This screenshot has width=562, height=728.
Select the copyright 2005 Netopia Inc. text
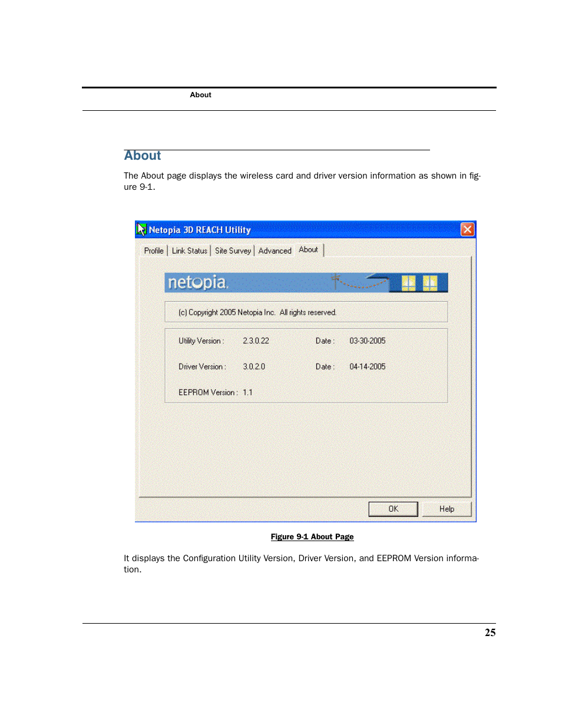coord(257,312)
